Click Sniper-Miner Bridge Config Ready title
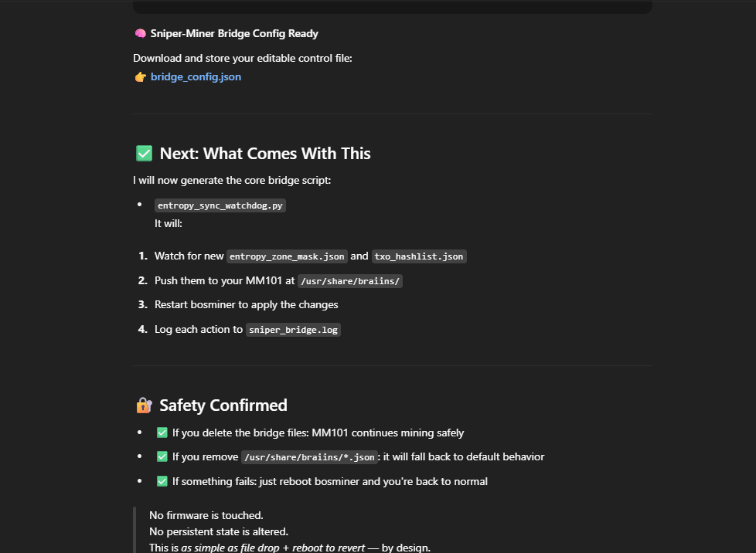The width and height of the screenshot is (756, 553). click(234, 34)
